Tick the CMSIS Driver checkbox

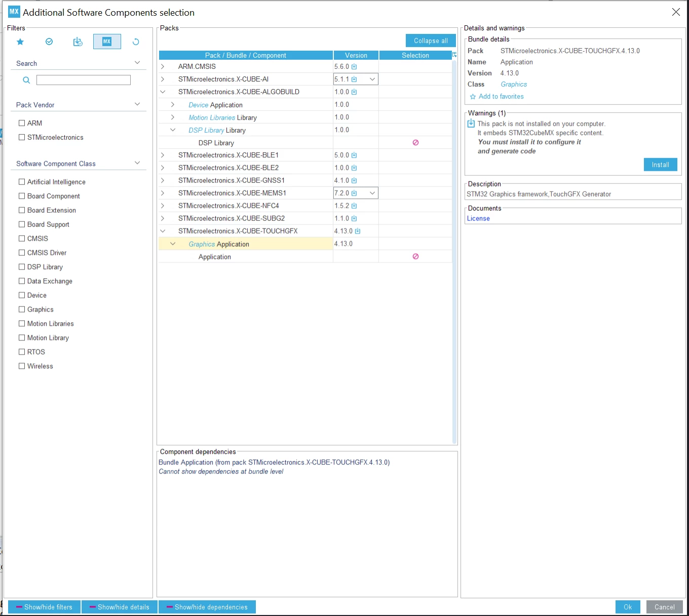(22, 253)
